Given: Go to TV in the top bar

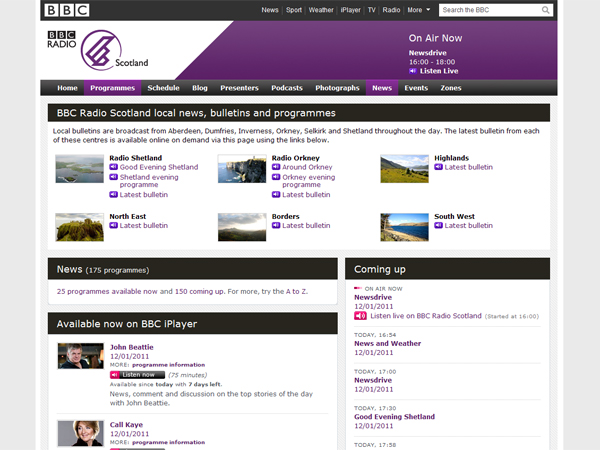Looking at the screenshot, I should (x=372, y=10).
